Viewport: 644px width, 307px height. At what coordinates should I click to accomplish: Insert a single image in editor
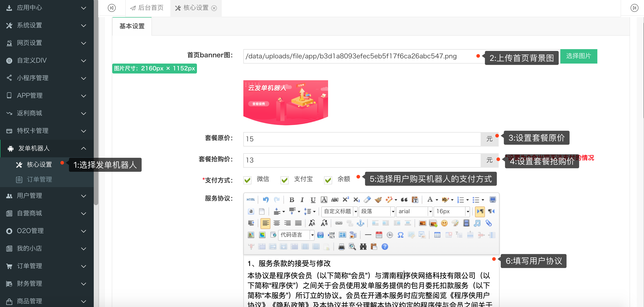point(422,223)
